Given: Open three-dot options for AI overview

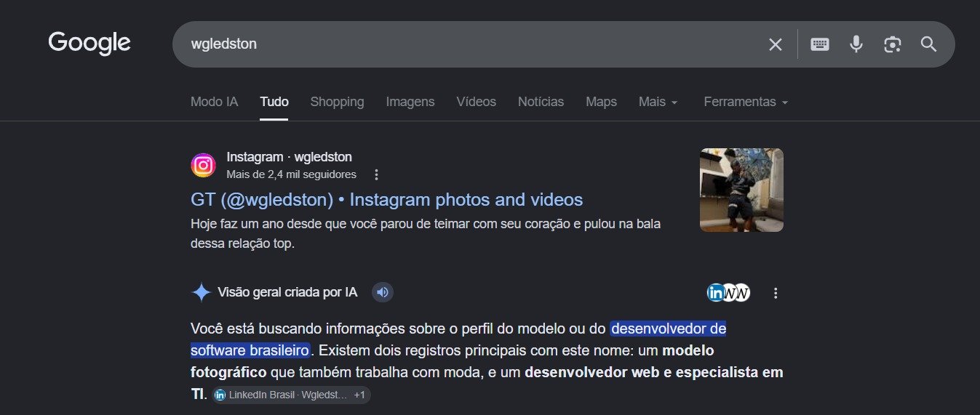Looking at the screenshot, I should pos(776,293).
